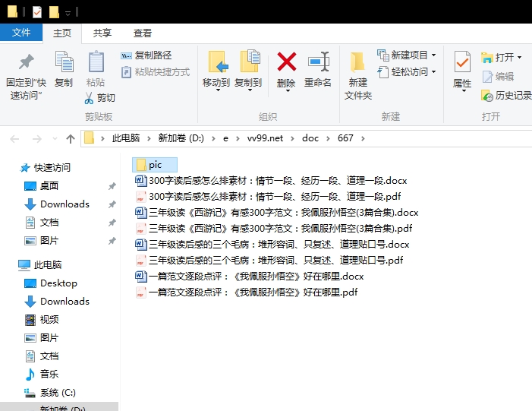Screen dimensions: 532x411
Task: Select 一篇范文逐段点评 pdf file
Action: click(x=247, y=292)
